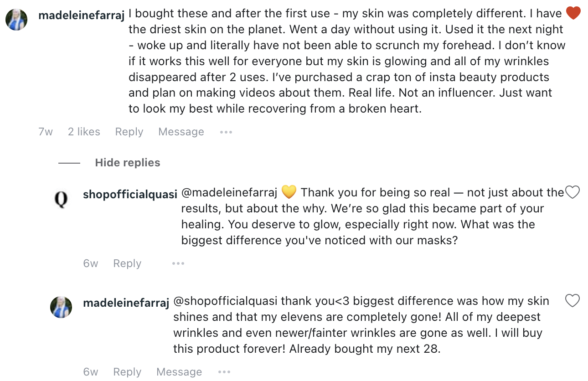588x381 pixels.
Task: Message from the last reply's action row
Action: tap(179, 372)
